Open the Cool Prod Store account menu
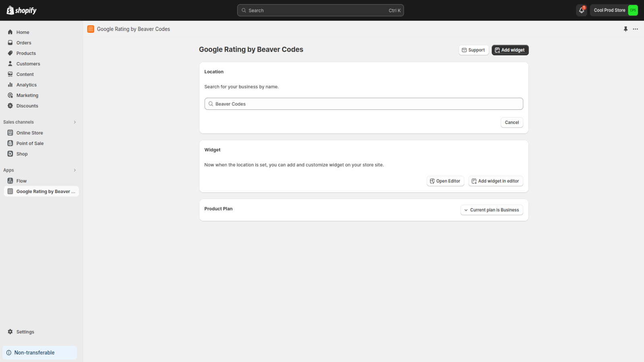Screen dimensions: 644x362 coord(615,10)
